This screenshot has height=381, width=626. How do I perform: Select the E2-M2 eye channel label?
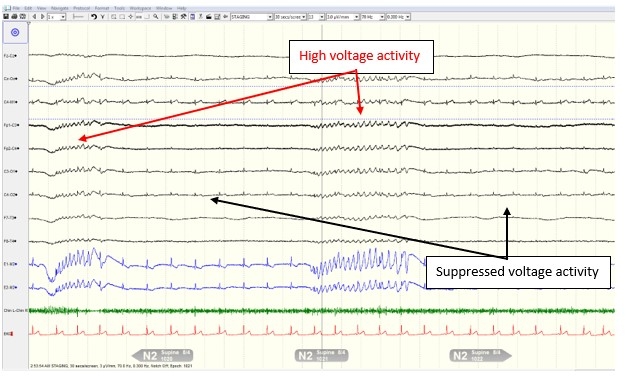(x=10, y=287)
